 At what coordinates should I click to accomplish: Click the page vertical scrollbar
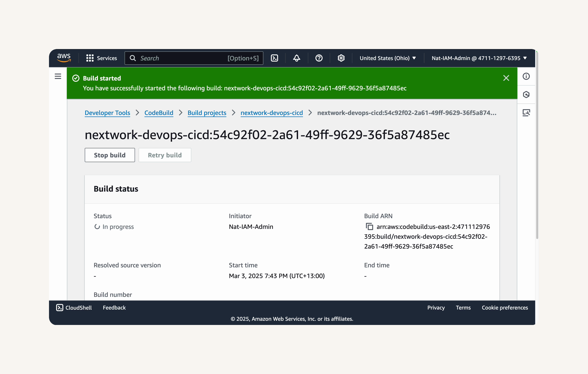click(x=537, y=146)
